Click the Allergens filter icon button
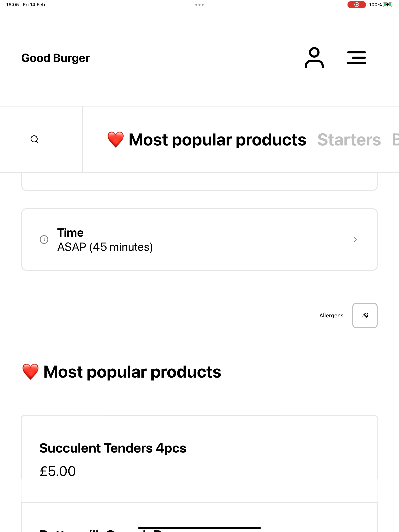 point(365,315)
